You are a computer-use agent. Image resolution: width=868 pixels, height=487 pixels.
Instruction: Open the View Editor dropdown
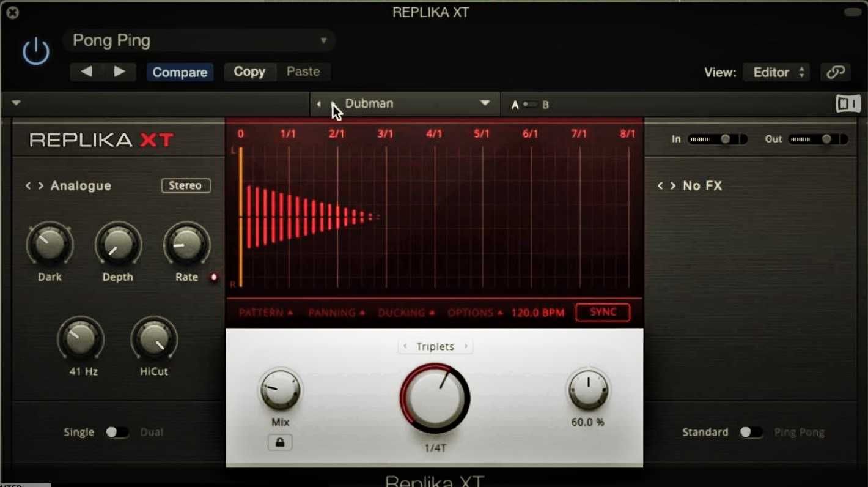(x=776, y=72)
